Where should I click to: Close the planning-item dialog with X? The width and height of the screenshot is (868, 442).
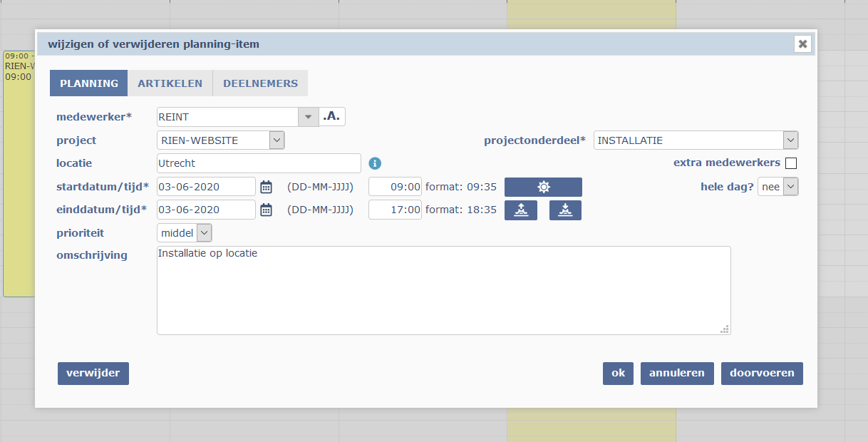coord(803,44)
